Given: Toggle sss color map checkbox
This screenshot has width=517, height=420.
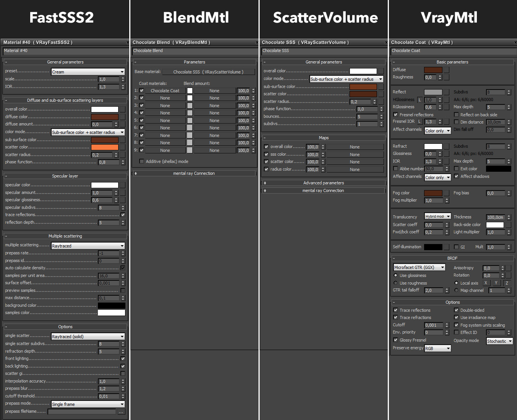Looking at the screenshot, I should click(266, 154).
